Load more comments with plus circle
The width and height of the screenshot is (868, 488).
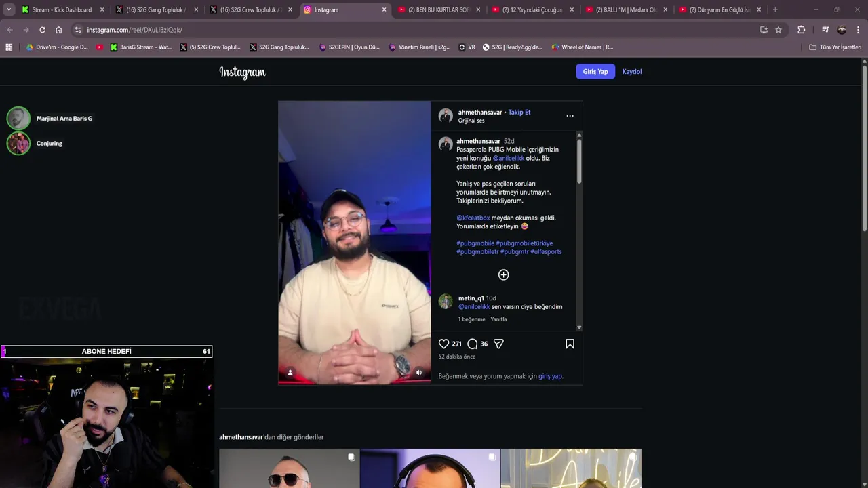point(503,274)
